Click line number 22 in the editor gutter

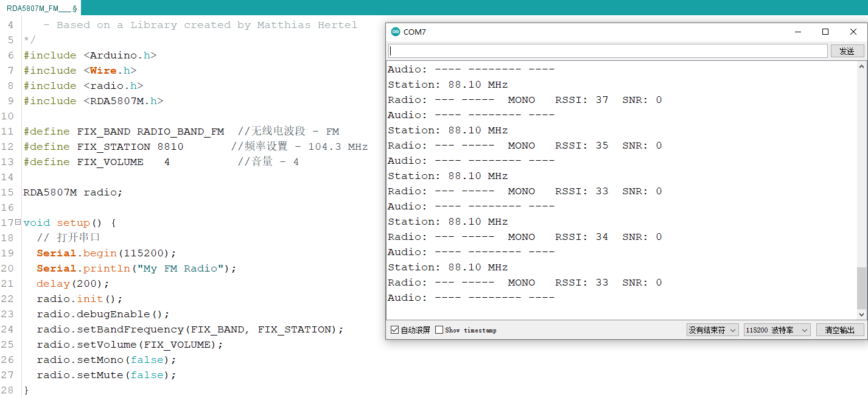click(9, 298)
